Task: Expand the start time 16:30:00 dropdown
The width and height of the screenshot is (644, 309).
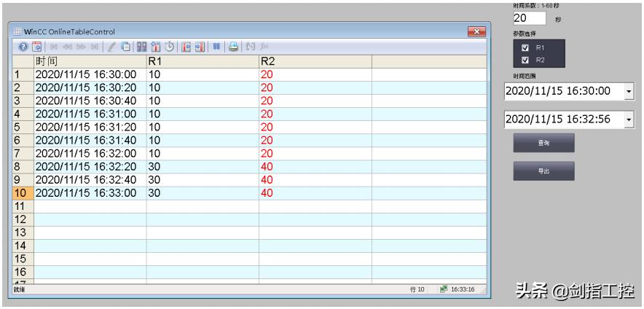Action: pyautogui.click(x=629, y=92)
